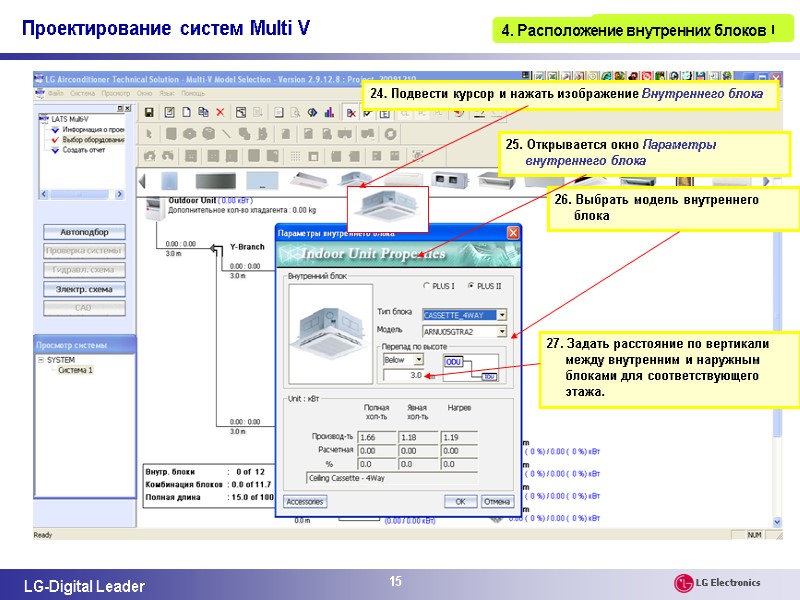Click the height difference 3.0 input field
Viewport: 800px width, 600px height.
pyautogui.click(x=403, y=375)
